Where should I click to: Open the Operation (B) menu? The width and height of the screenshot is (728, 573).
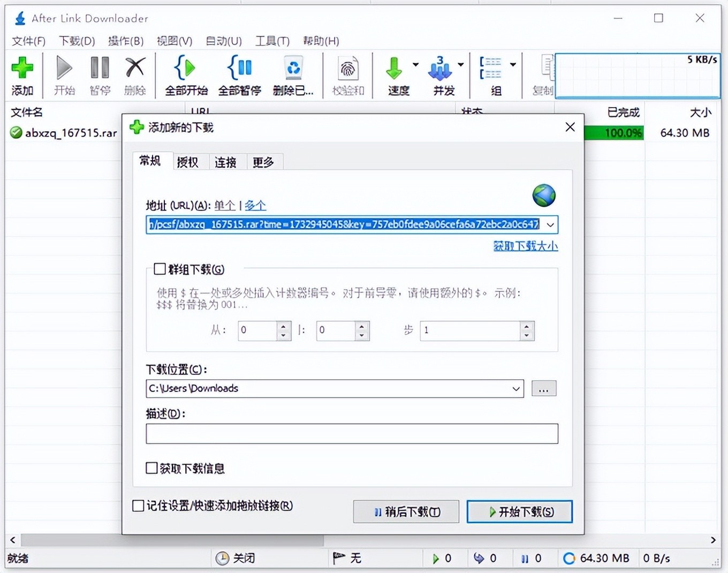pos(126,41)
